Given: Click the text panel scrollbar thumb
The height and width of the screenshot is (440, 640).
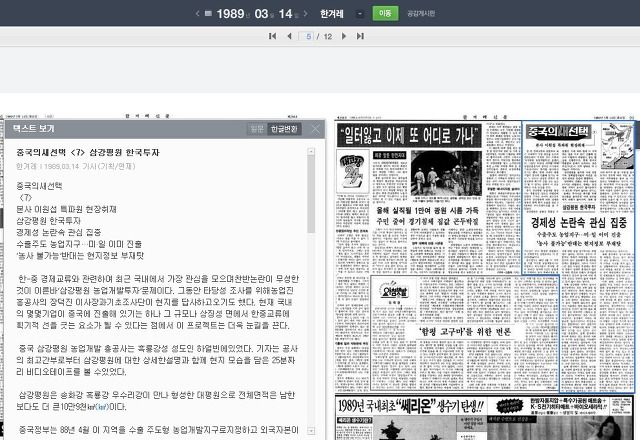Looking at the screenshot, I should [311, 194].
